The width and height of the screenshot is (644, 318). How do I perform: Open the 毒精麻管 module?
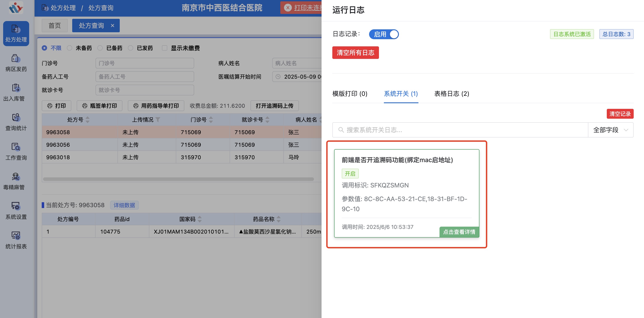point(16,181)
